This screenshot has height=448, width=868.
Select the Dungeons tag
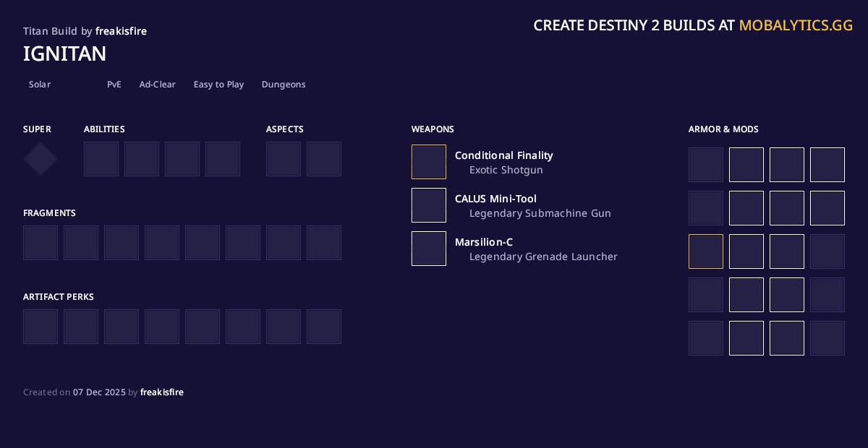point(284,85)
